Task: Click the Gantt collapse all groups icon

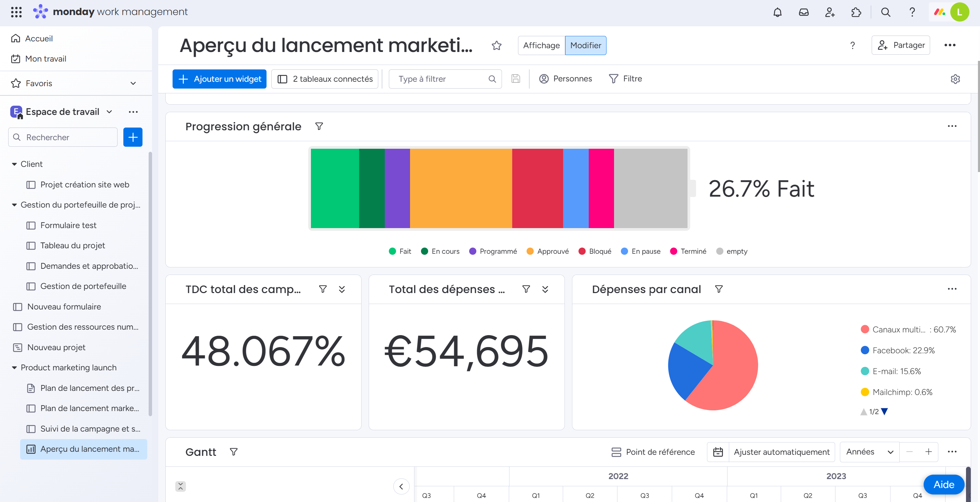Action: click(180, 486)
